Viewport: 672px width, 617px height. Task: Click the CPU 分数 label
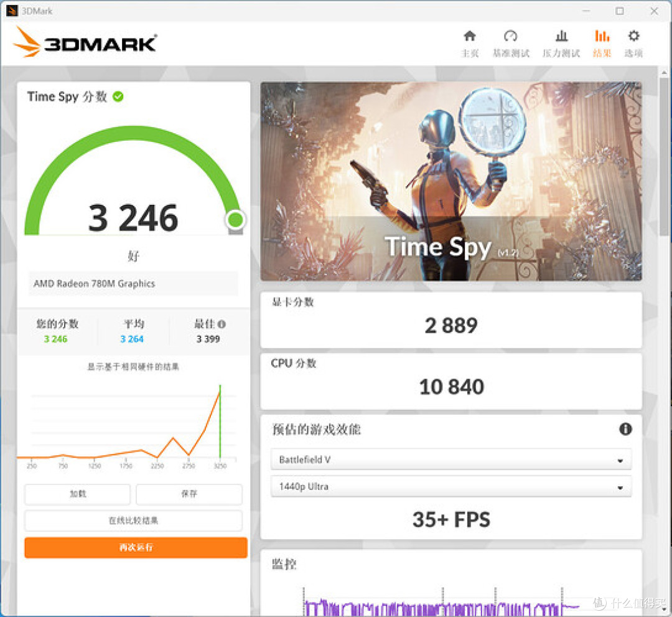point(294,363)
